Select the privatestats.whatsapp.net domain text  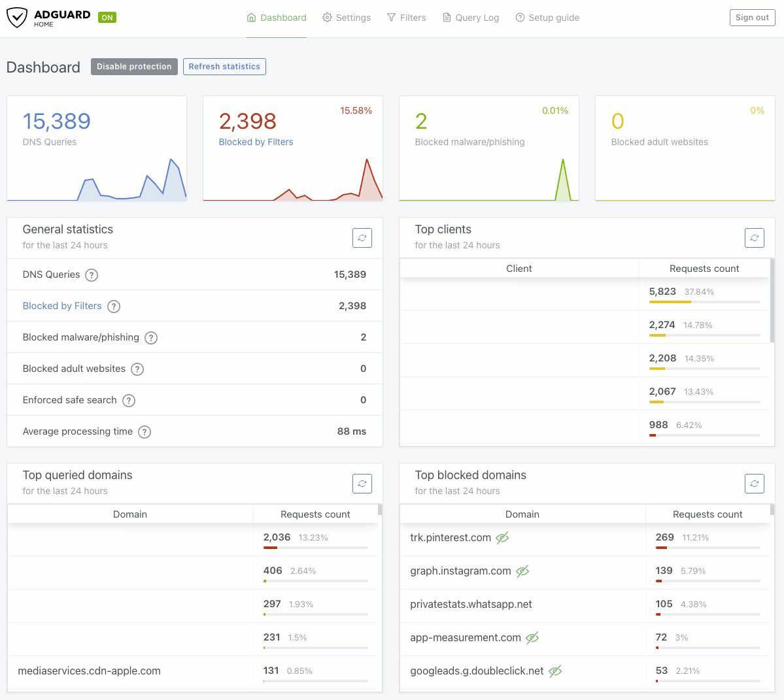[x=471, y=604]
